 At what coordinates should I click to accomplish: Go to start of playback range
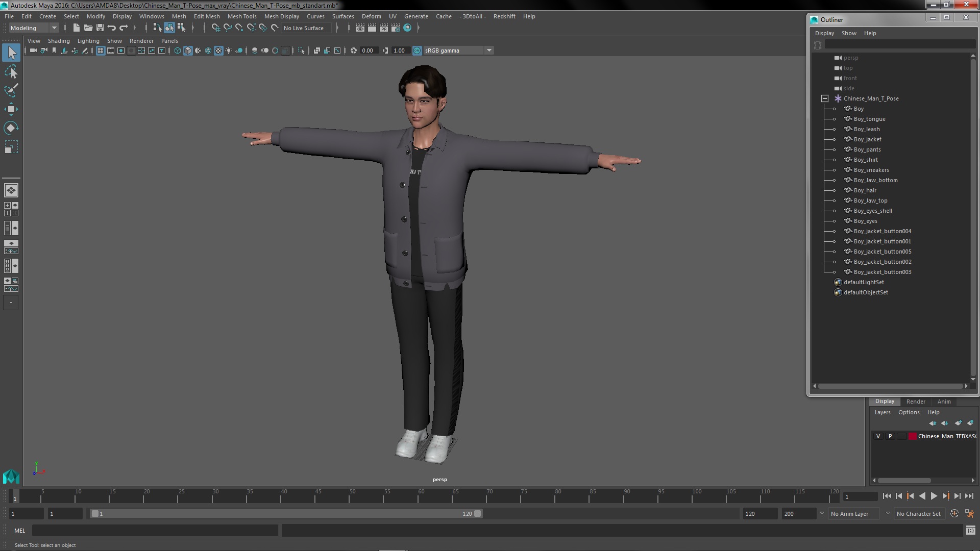[887, 496]
